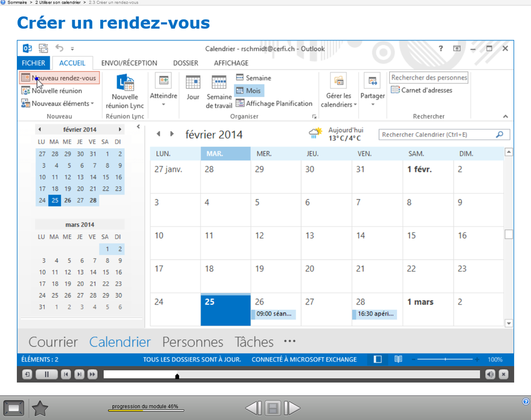Expand the Nouveaux éléments dropdown

pyautogui.click(x=58, y=104)
